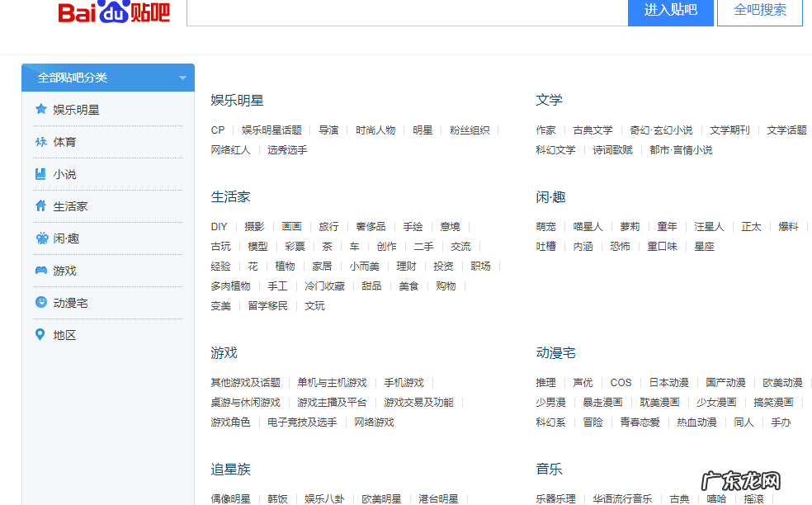
Task: Select the 闲·趣 flower icon in sidebar
Action: tap(39, 238)
